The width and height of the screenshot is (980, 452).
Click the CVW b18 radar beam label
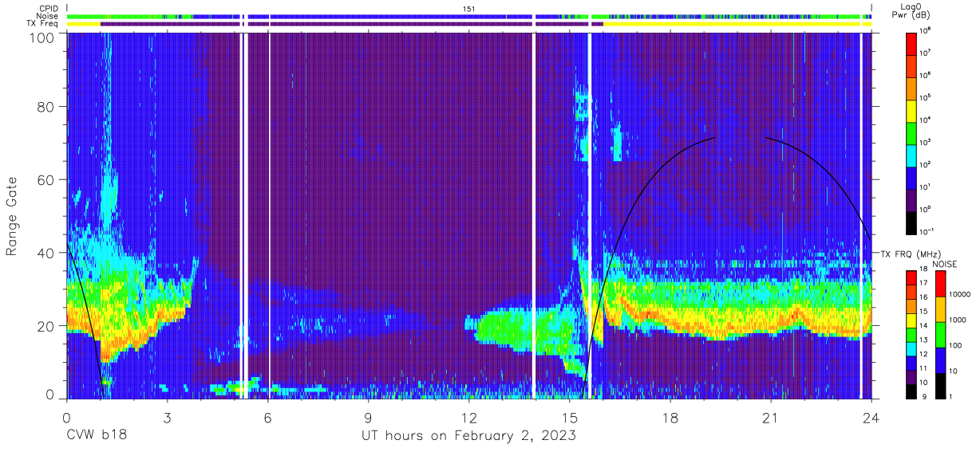(97, 436)
